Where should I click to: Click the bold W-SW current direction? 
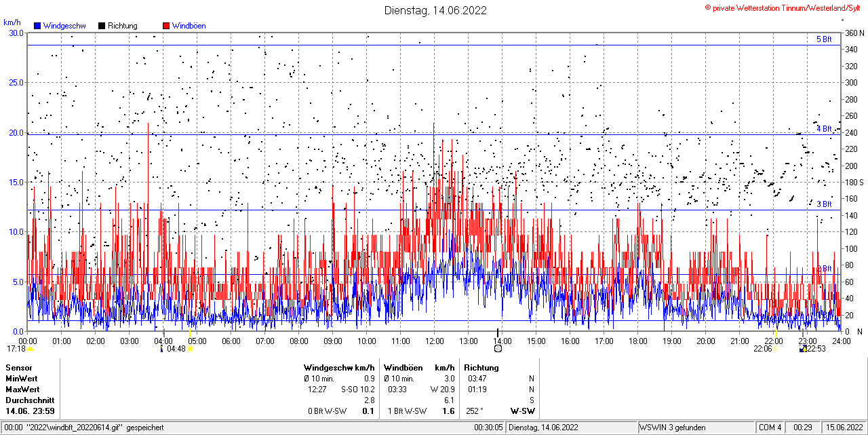tap(522, 411)
